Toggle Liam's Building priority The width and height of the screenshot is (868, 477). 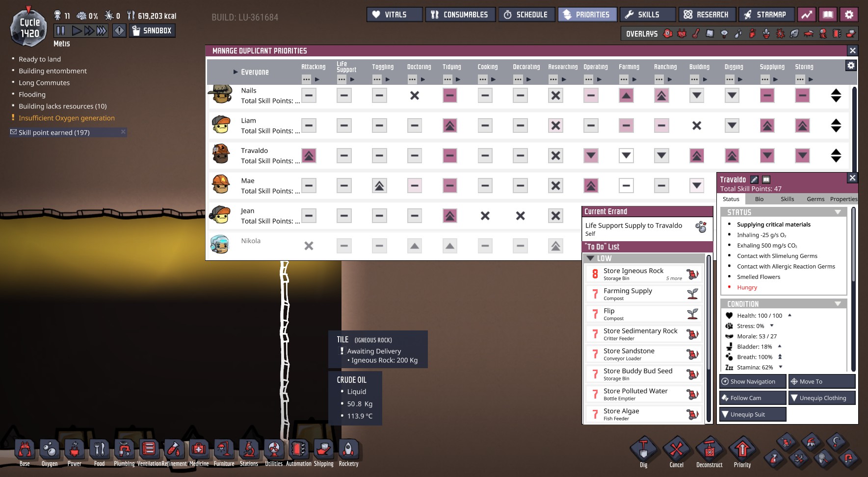click(x=697, y=126)
